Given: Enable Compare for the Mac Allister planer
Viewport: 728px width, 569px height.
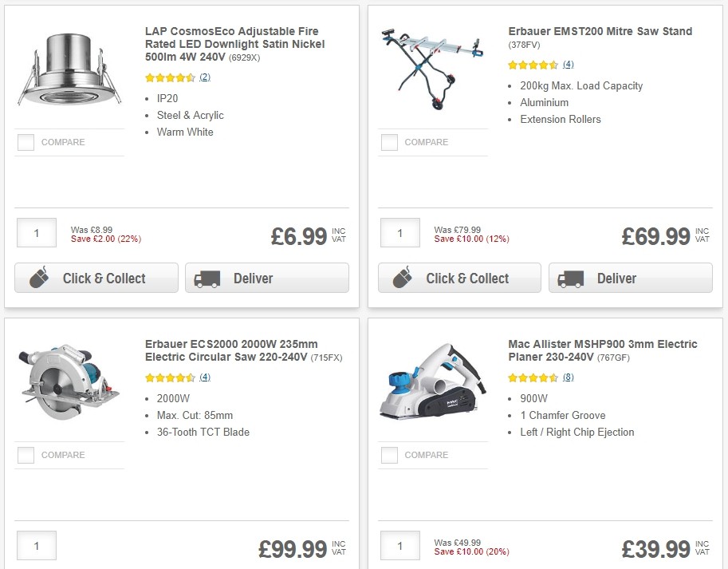Looking at the screenshot, I should pyautogui.click(x=389, y=455).
